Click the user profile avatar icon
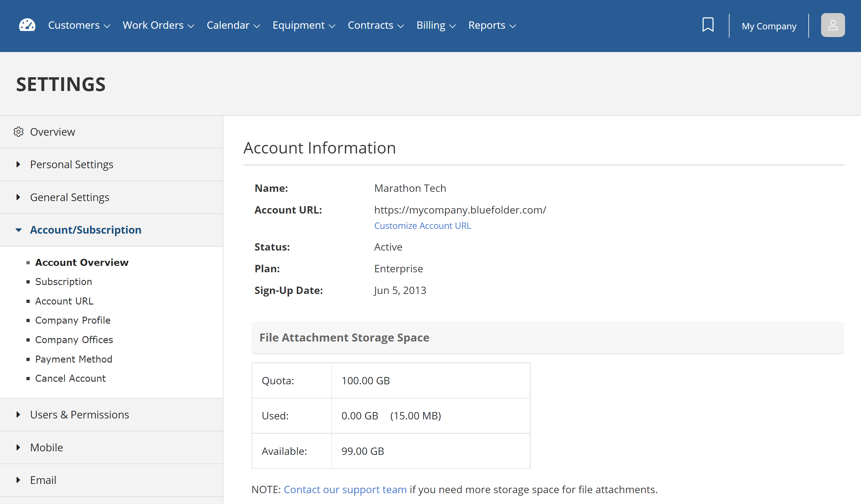Image resolution: width=861 pixels, height=504 pixels. point(832,25)
